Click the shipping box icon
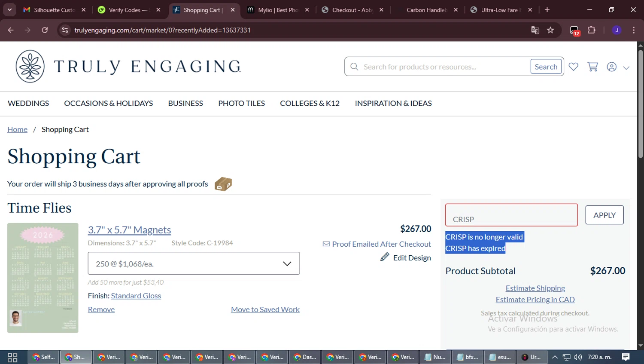The image size is (644, 364). pos(223,184)
